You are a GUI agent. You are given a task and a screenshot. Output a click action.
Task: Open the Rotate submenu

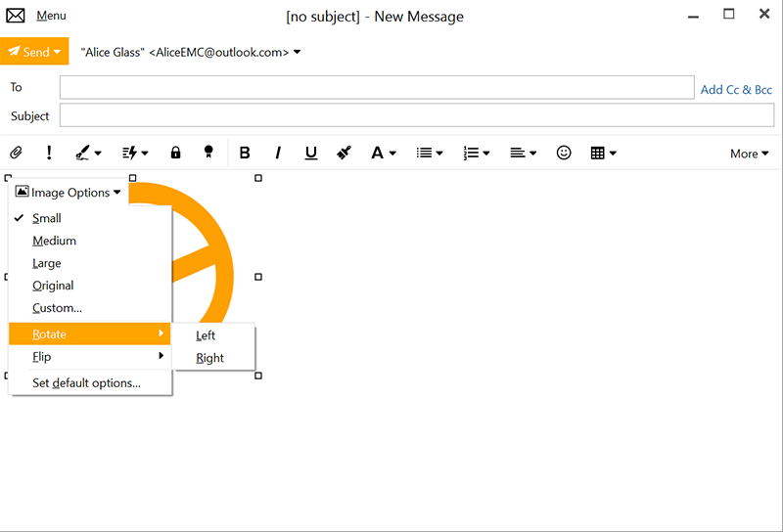[x=90, y=333]
